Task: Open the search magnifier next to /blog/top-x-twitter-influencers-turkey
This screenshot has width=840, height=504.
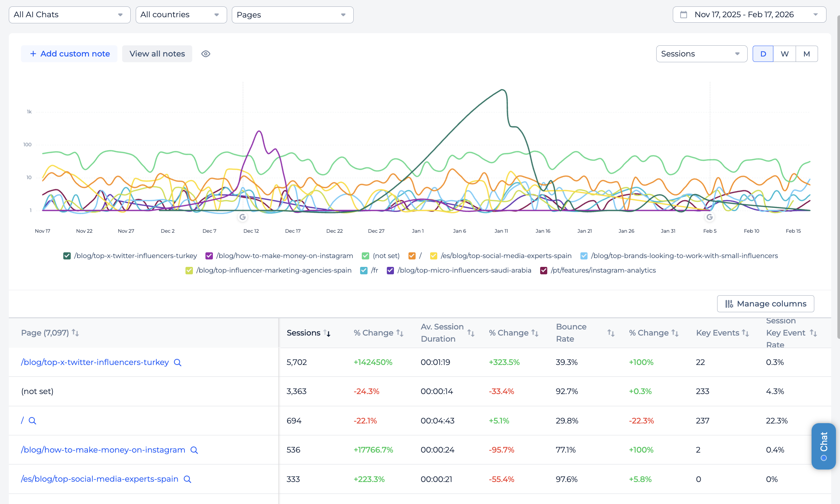Action: tap(178, 362)
